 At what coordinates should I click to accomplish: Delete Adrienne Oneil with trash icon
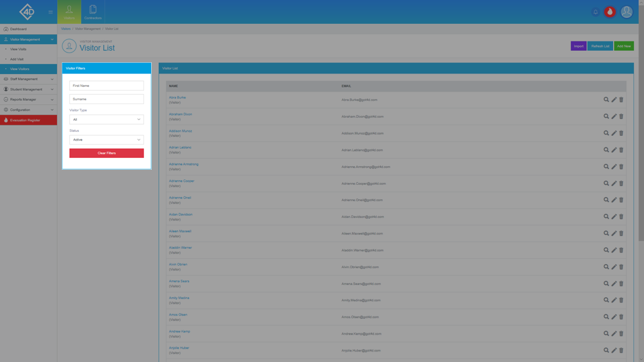point(621,200)
